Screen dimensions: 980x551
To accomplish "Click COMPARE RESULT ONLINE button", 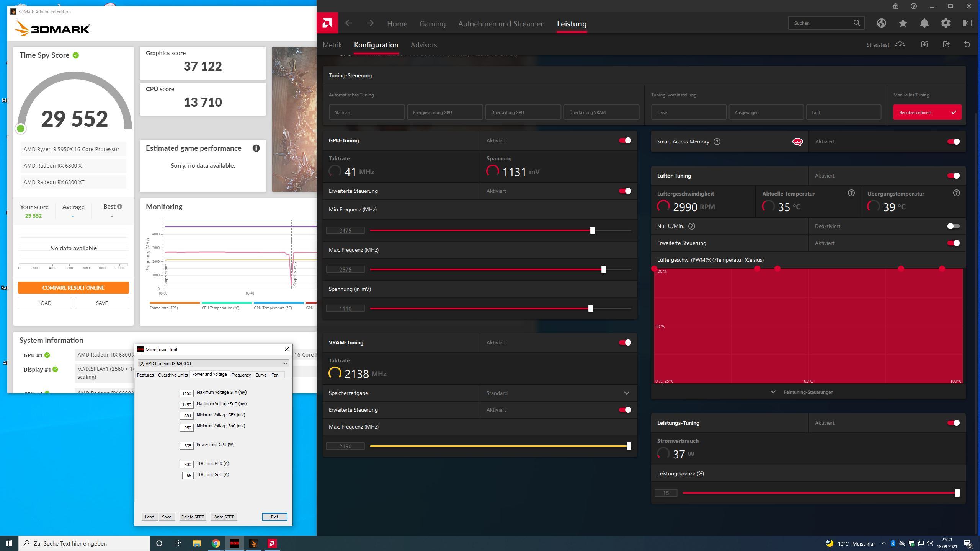I will coord(73,288).
